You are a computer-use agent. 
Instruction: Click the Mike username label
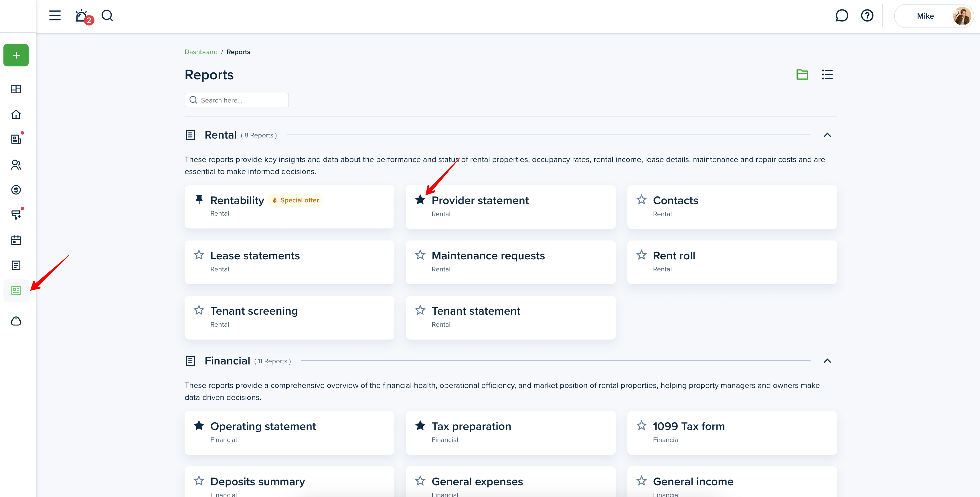925,16
